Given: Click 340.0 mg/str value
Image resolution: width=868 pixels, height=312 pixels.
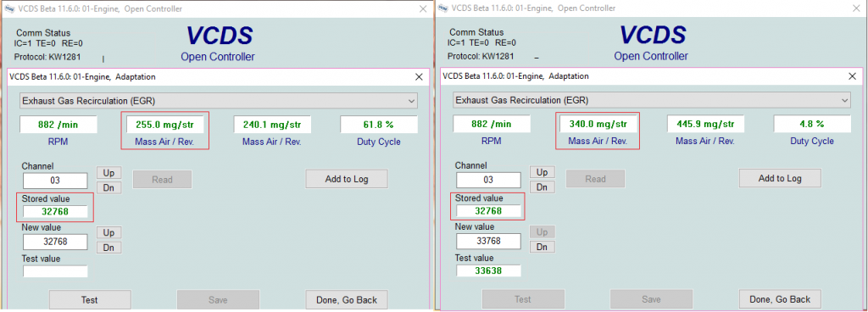Looking at the screenshot, I should click(598, 125).
